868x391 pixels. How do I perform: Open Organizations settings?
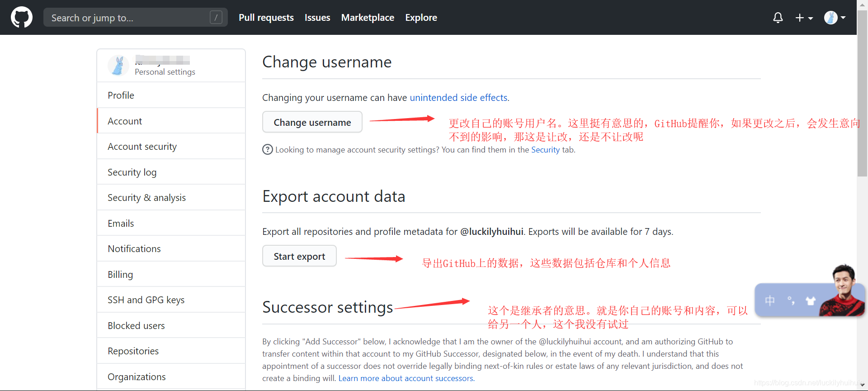pos(171,377)
